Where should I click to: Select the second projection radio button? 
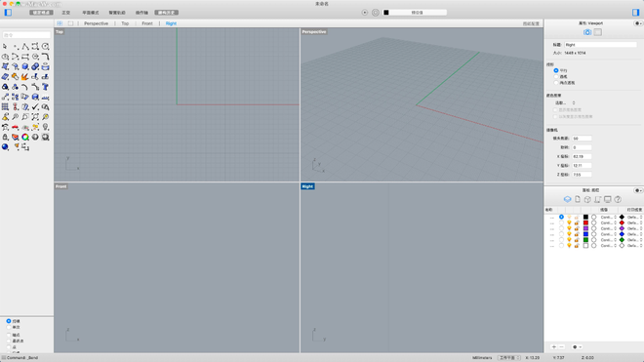(x=556, y=76)
